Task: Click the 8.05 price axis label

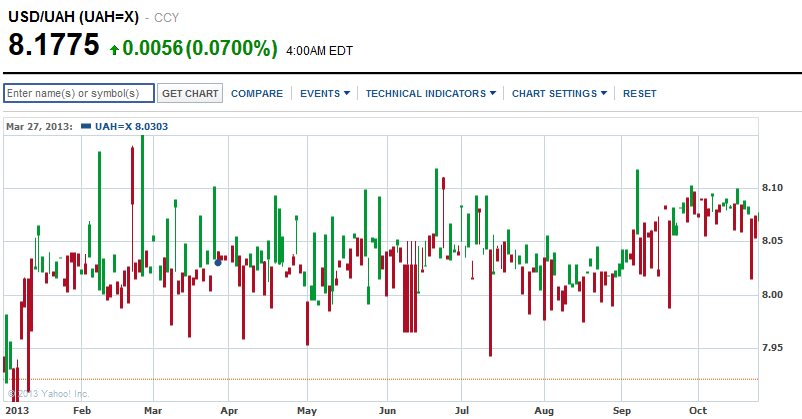Action: (x=772, y=240)
